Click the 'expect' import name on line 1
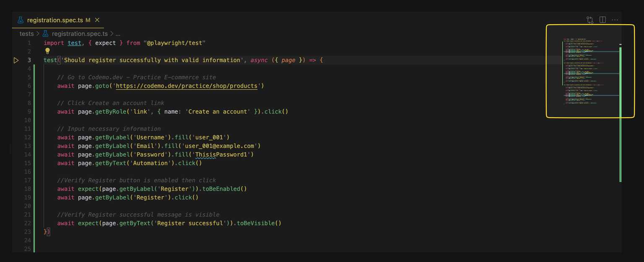This screenshot has height=262, width=644. pyautogui.click(x=105, y=43)
